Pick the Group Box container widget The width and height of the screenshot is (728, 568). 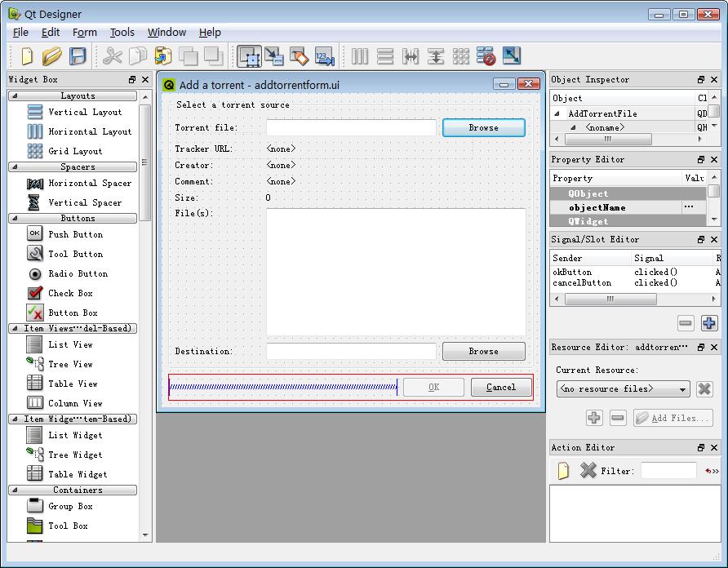click(x=60, y=506)
